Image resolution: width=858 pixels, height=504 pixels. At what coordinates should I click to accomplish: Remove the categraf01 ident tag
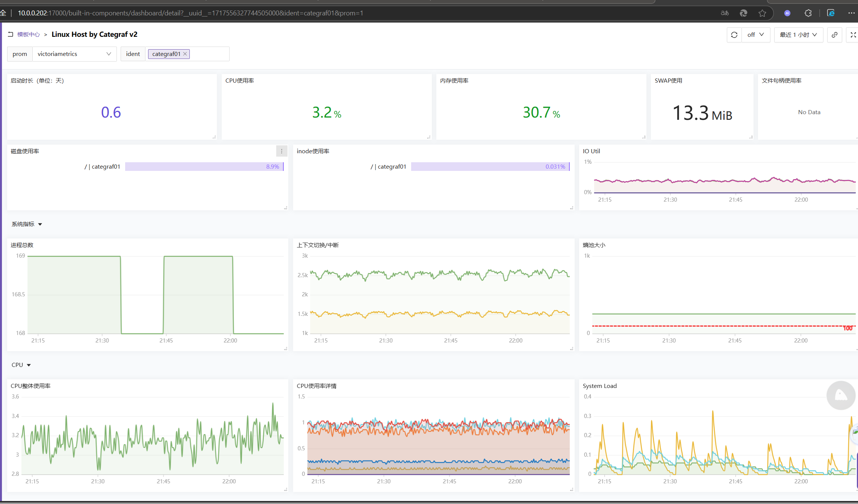point(185,54)
